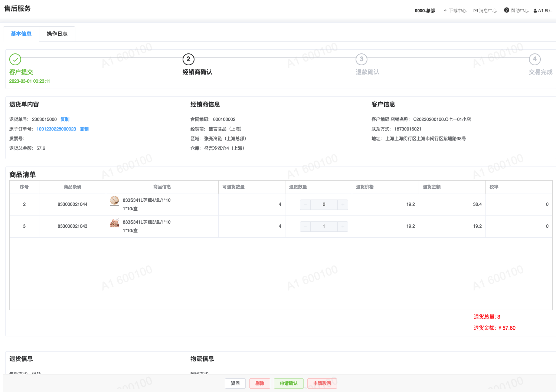The width and height of the screenshot is (556, 392).
Task: Click the download center icon
Action: point(445,11)
